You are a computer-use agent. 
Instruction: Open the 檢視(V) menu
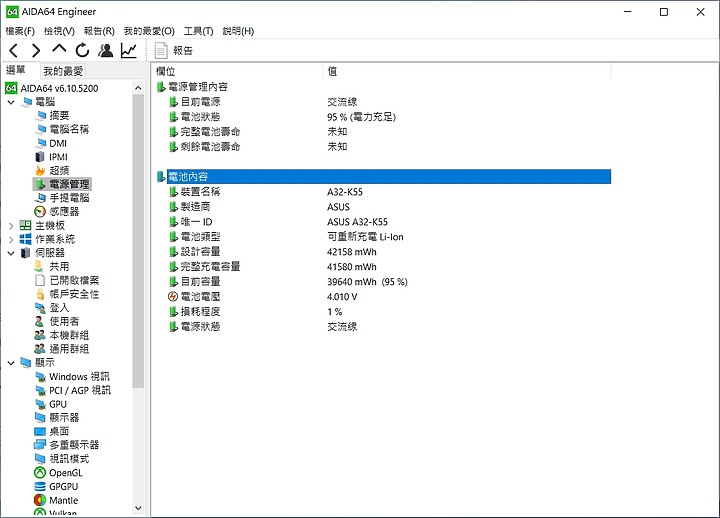tap(59, 31)
